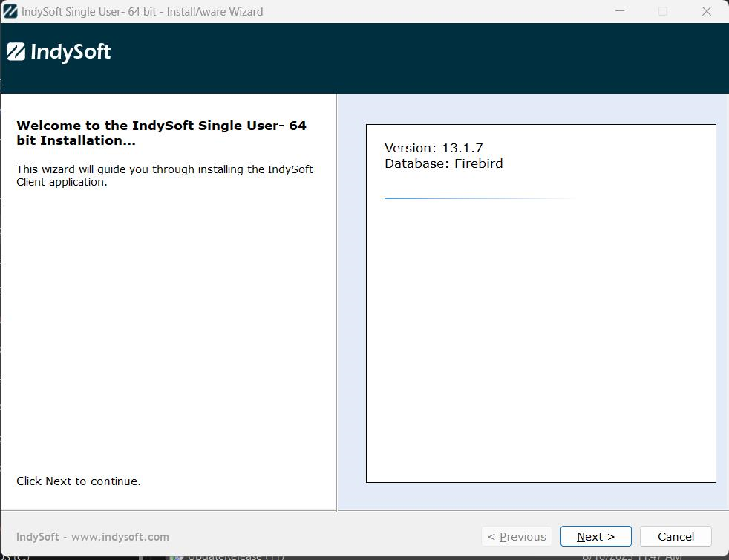Minimize the InstallAware Wizard window

[x=620, y=11]
